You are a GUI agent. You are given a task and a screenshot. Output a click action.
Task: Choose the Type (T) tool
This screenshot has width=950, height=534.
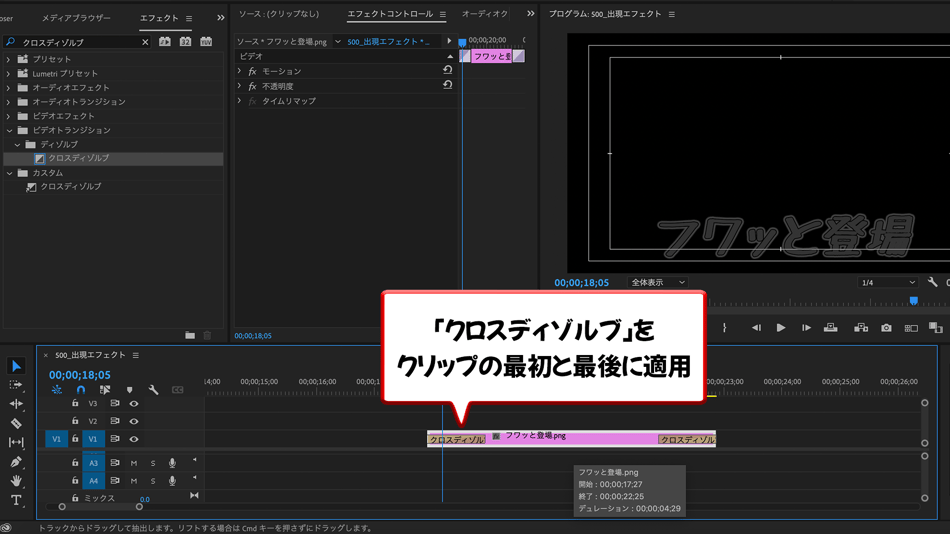16,500
